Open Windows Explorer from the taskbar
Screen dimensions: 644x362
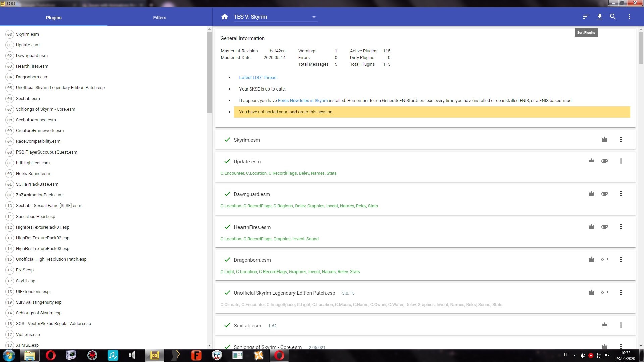click(x=30, y=355)
